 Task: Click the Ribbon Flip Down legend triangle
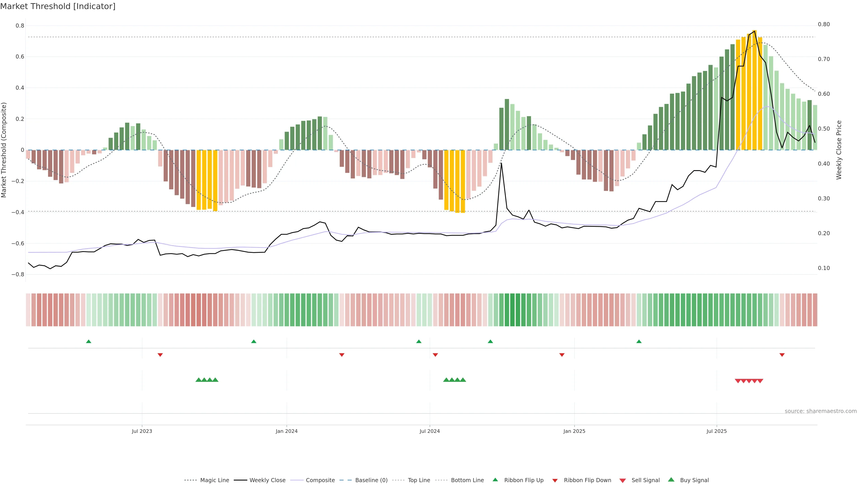555,481
